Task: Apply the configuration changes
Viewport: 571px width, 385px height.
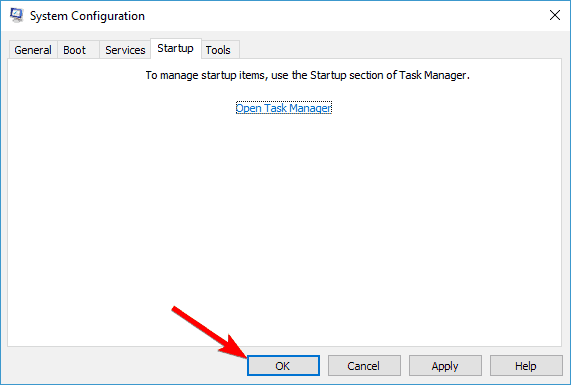Action: click(x=445, y=366)
